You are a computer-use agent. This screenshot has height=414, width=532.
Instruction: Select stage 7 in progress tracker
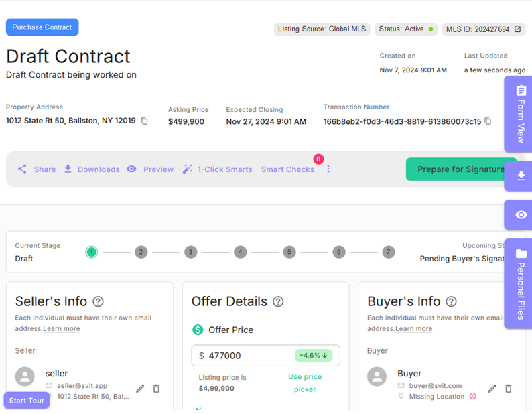(389, 252)
